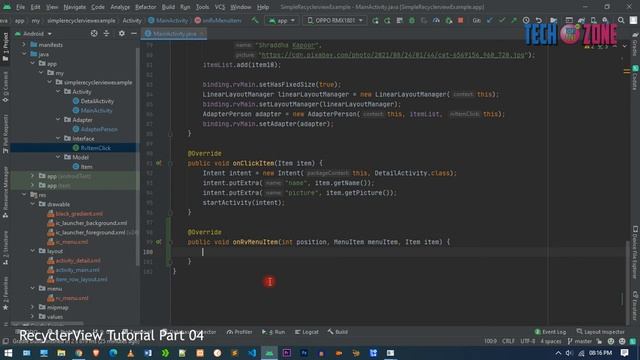Screen dimensions: 640x360
Task: Open the Refactor menu
Action: 146,7
